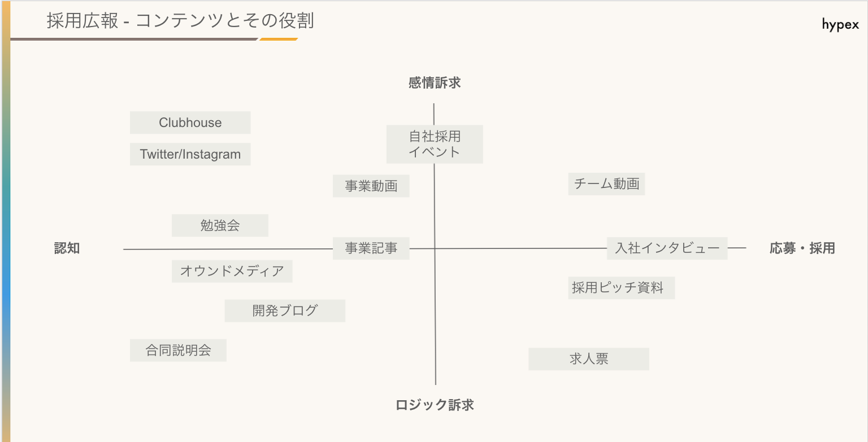Select the 事業動画 box
Screen dimensions: 868x442
click(371, 186)
